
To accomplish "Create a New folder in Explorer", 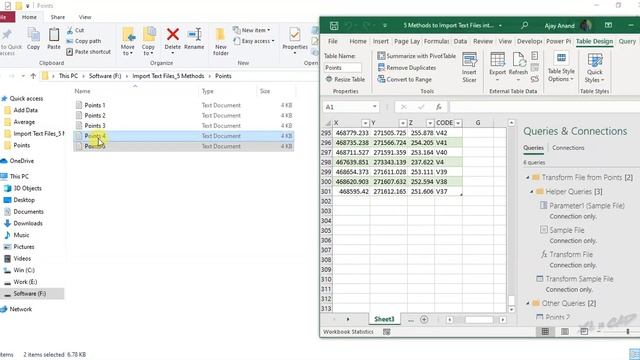I will pyautogui.click(x=221, y=41).
